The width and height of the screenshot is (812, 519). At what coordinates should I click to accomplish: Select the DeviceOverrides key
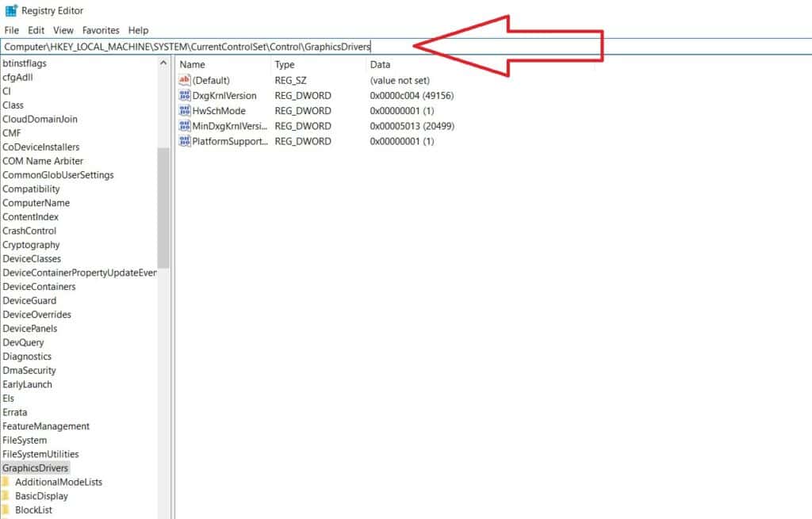[36, 315]
